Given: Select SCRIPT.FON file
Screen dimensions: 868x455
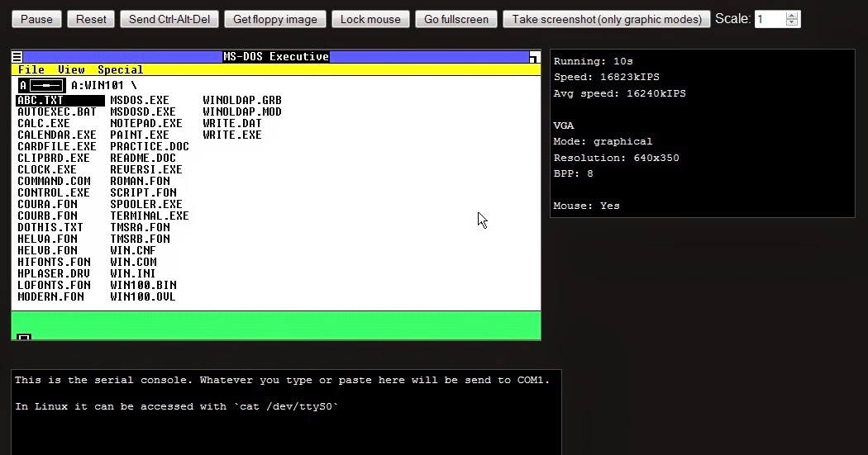Looking at the screenshot, I should tap(143, 193).
